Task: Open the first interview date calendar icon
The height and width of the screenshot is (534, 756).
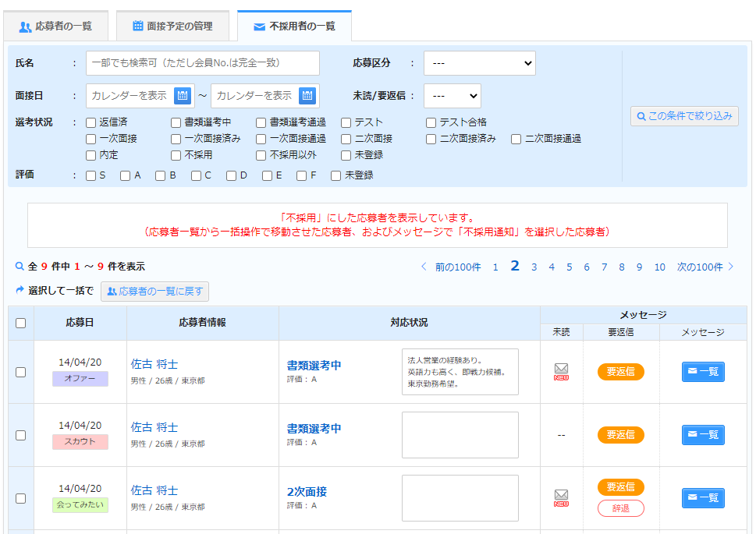Action: pyautogui.click(x=183, y=95)
